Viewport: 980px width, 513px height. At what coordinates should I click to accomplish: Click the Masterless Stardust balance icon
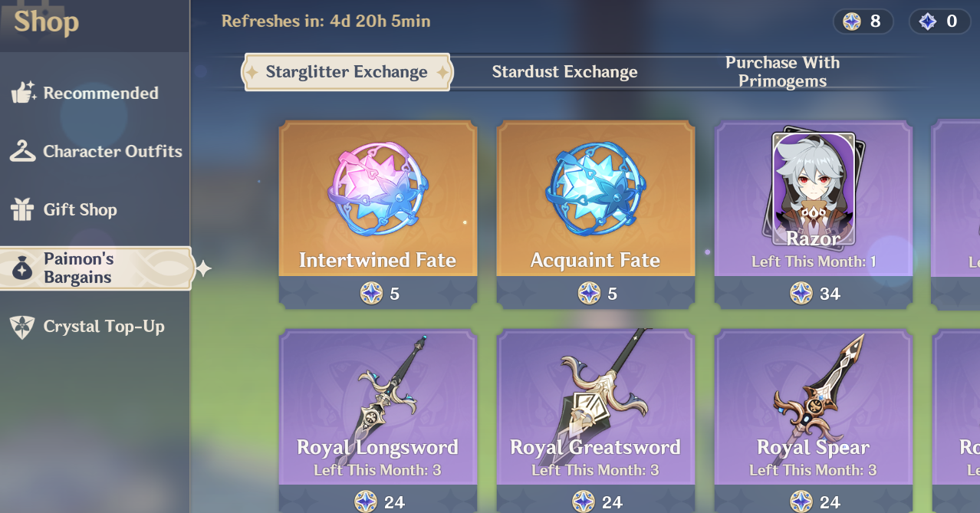pyautogui.click(x=928, y=21)
